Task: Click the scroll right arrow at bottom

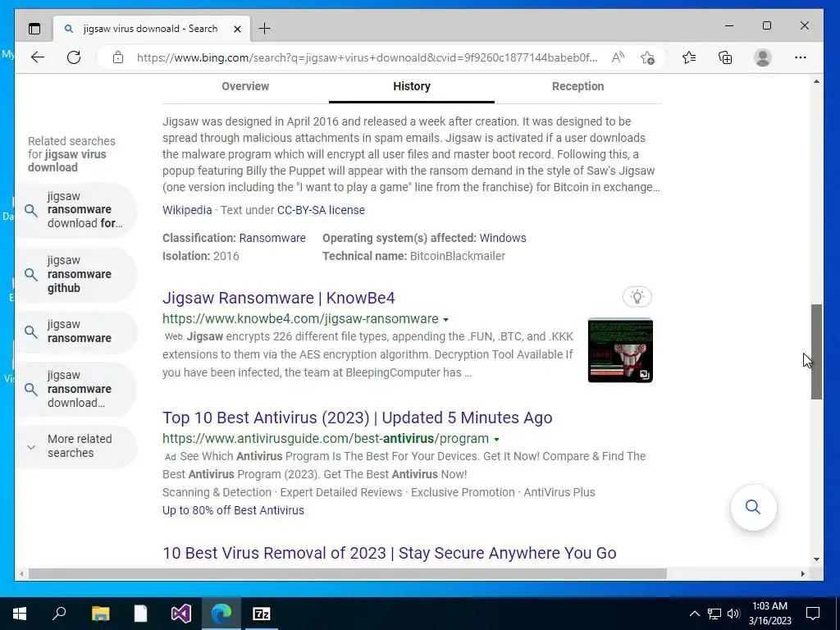Action: [x=802, y=573]
